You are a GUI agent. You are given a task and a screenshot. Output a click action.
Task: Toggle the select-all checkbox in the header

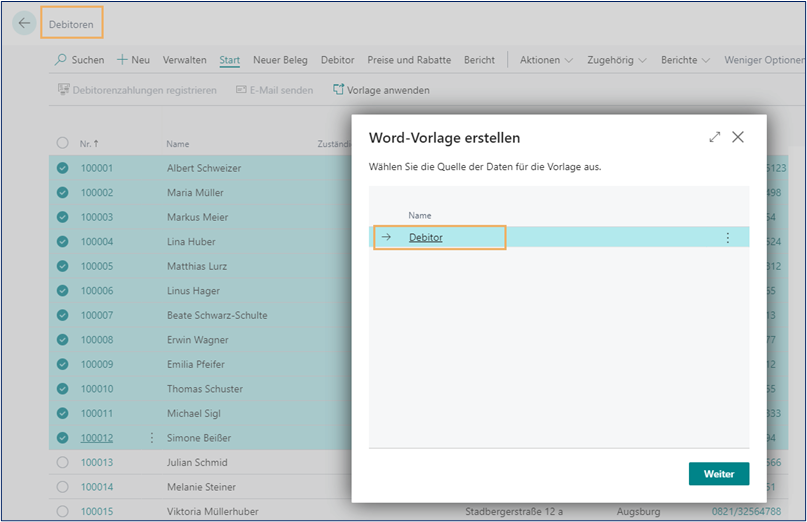[63, 143]
